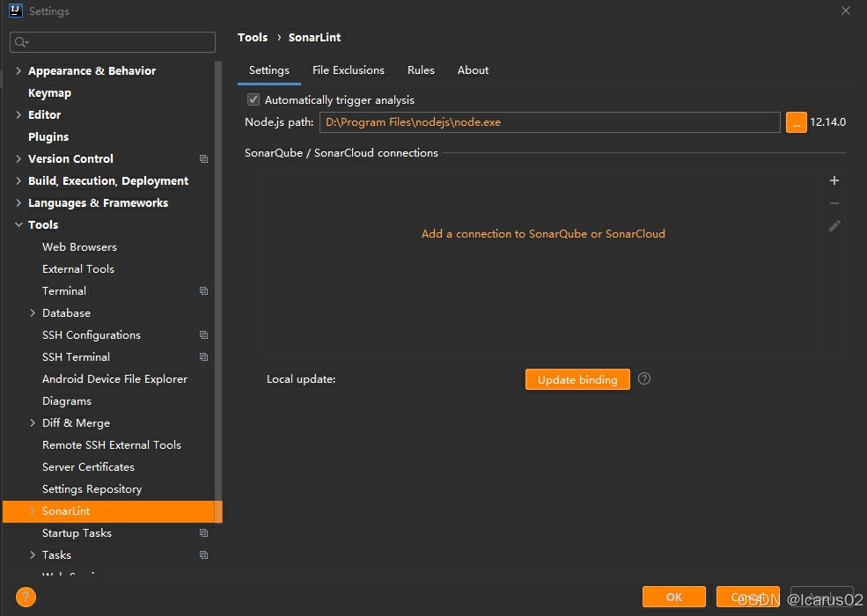Select the highlighted SonarLint item
Screen dimensions: 867x616
pos(113,511)
